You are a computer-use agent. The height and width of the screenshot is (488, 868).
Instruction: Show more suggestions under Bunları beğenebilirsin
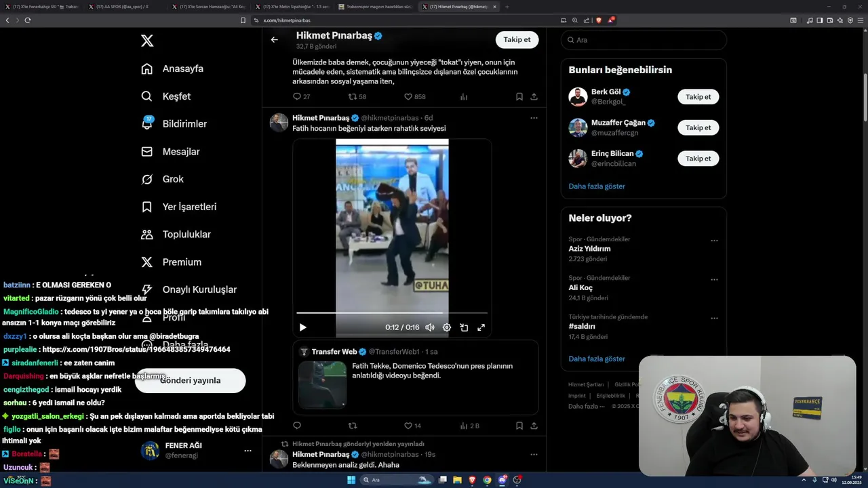pyautogui.click(x=597, y=186)
